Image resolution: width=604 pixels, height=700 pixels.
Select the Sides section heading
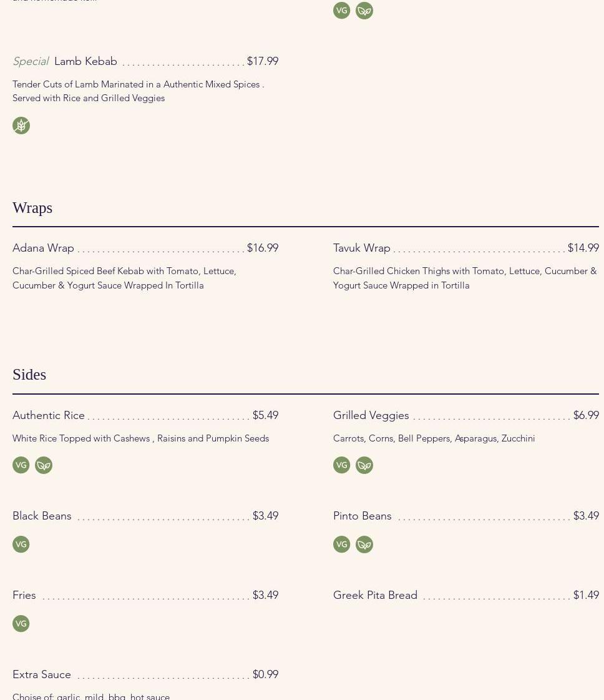pyautogui.click(x=29, y=375)
